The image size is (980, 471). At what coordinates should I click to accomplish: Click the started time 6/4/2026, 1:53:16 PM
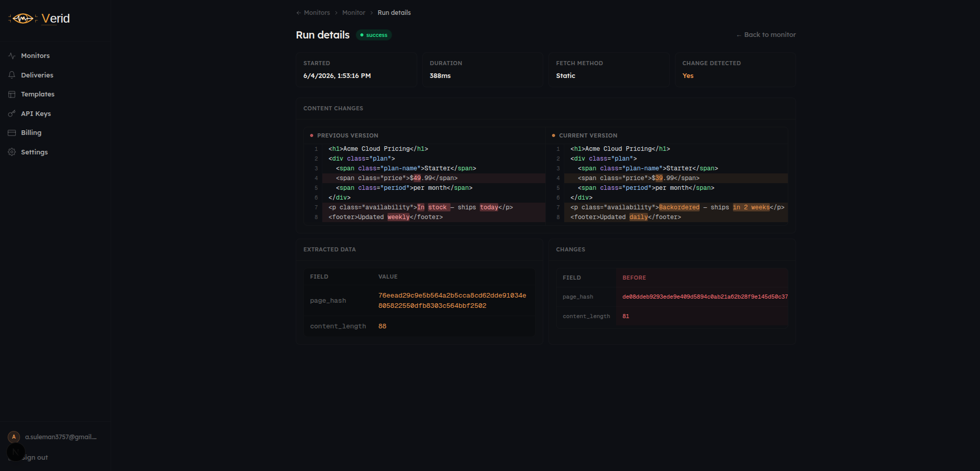(337, 76)
